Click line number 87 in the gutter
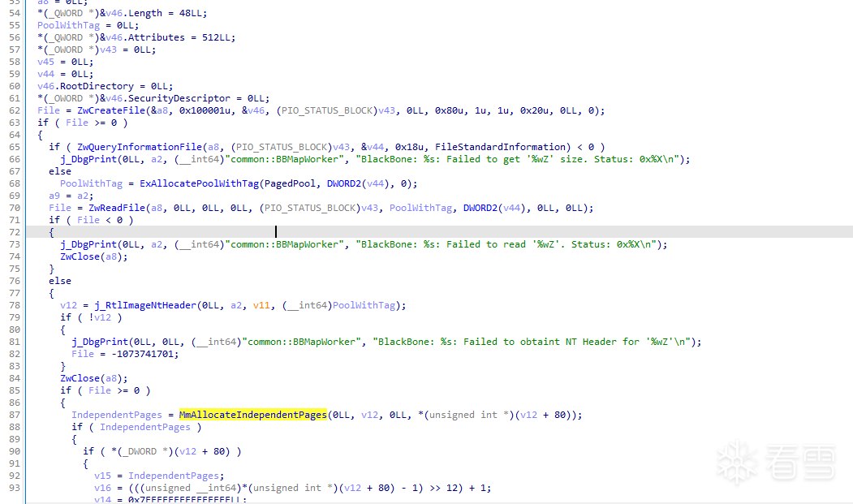Screen dimensions: 853x504 14,415
